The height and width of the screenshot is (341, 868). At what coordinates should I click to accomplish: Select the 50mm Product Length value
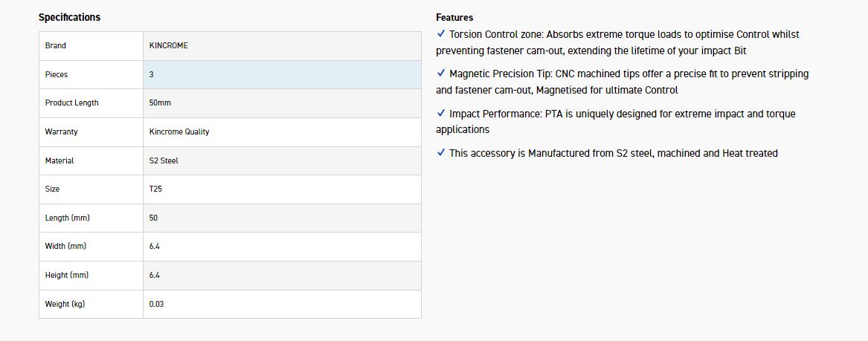click(x=160, y=103)
